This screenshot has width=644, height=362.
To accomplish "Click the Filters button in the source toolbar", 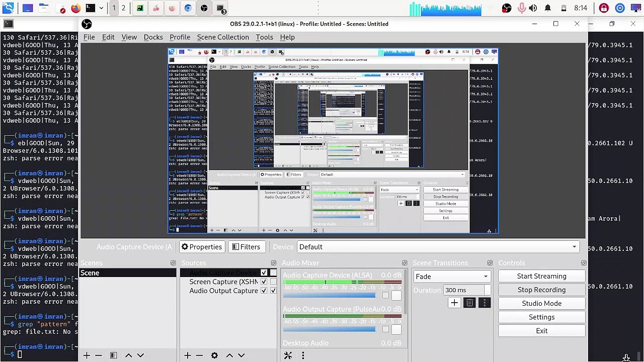I will pos(246,247).
